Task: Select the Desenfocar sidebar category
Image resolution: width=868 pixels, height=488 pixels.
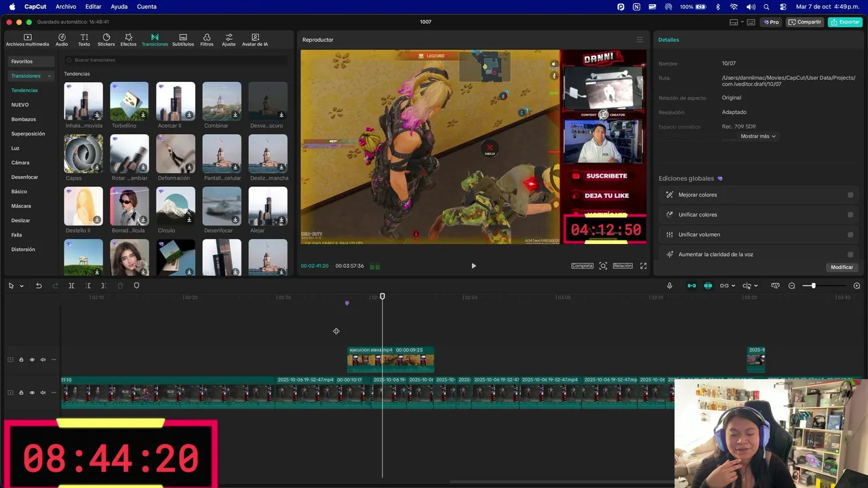Action: (24, 177)
